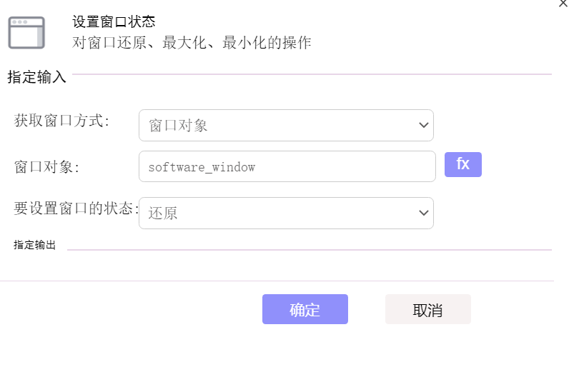Select the 指定输入 section header
Image resolution: width=579 pixels, height=392 pixels.
click(36, 77)
